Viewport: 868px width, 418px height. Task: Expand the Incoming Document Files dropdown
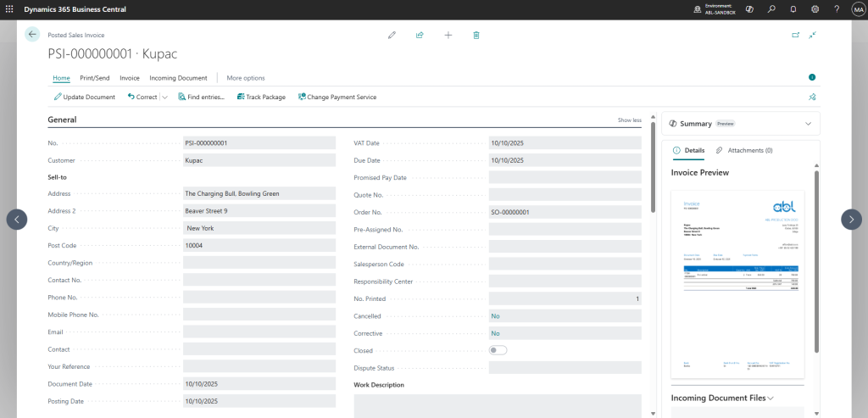(x=771, y=398)
